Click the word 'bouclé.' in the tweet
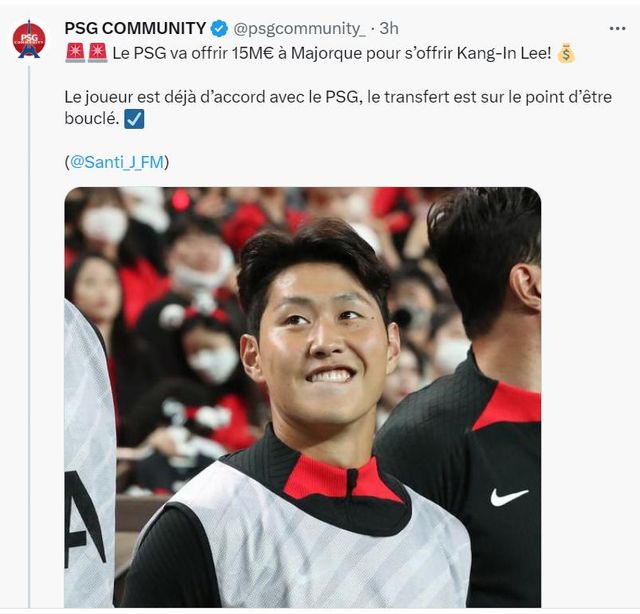 click(x=92, y=119)
